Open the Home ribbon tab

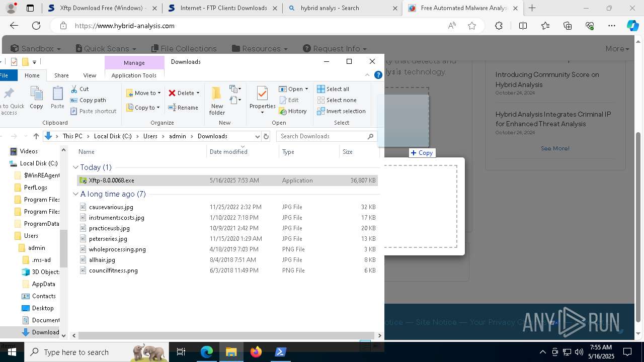click(x=32, y=75)
